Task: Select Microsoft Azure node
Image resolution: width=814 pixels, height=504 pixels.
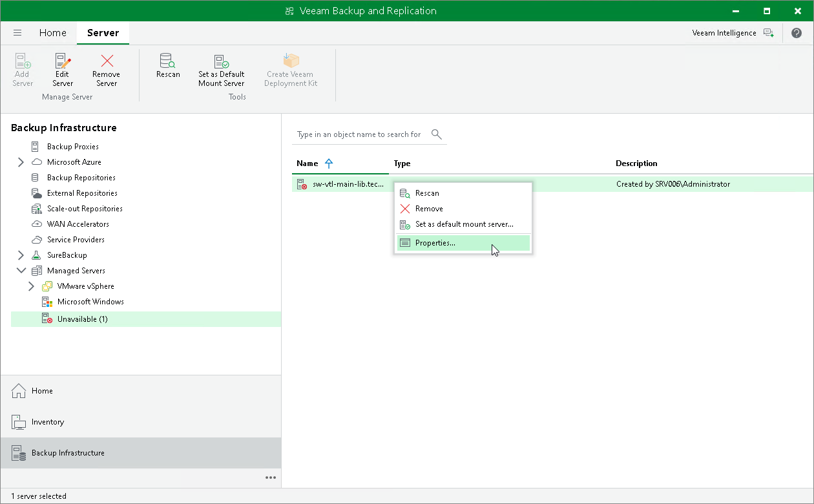Action: tap(74, 162)
